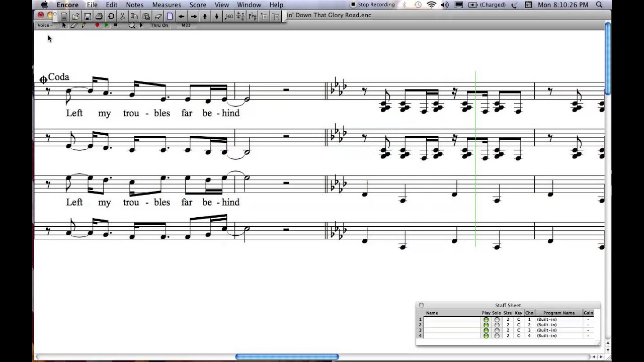644x362 pixels.
Task: Open Program Name for staff 4
Action: pos(558,336)
